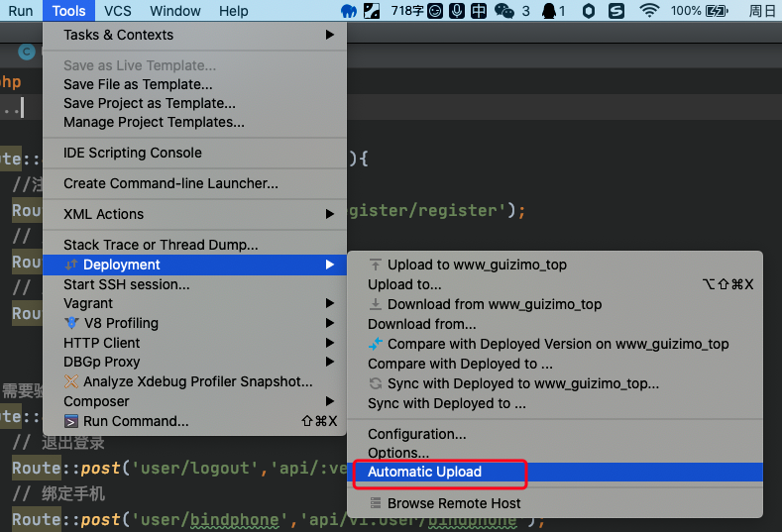
Task: Click the sync refresh icon
Action: click(x=376, y=383)
